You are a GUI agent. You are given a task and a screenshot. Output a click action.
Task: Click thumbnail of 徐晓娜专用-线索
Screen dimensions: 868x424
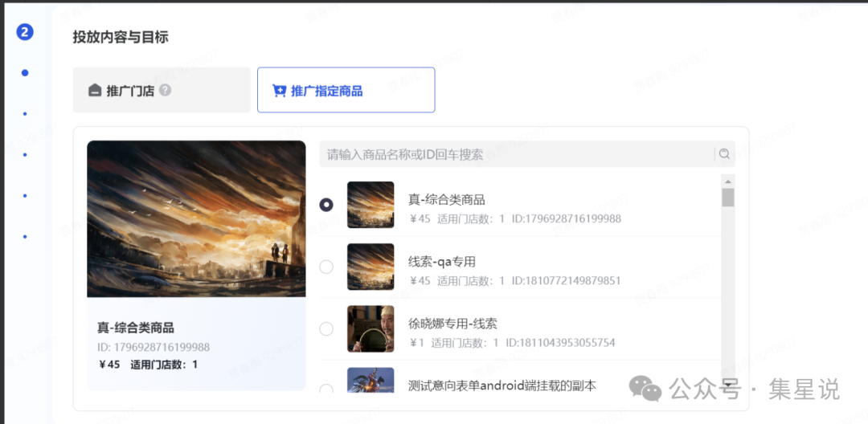click(x=371, y=329)
